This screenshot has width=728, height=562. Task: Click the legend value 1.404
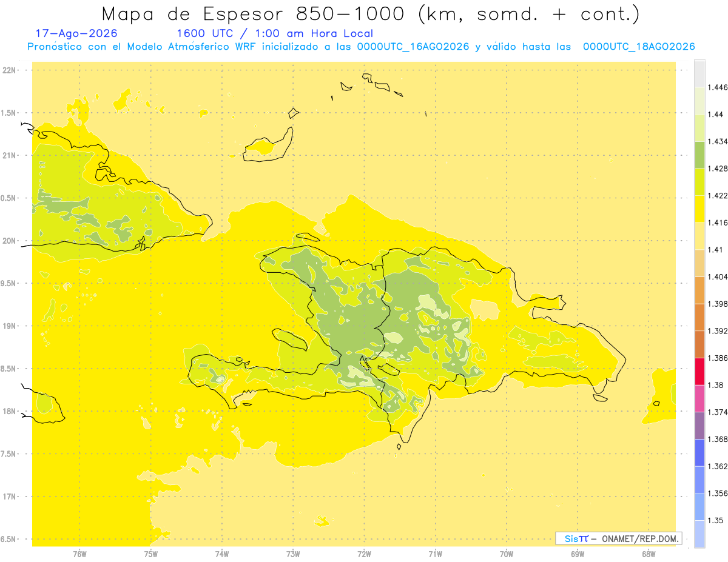(x=718, y=276)
